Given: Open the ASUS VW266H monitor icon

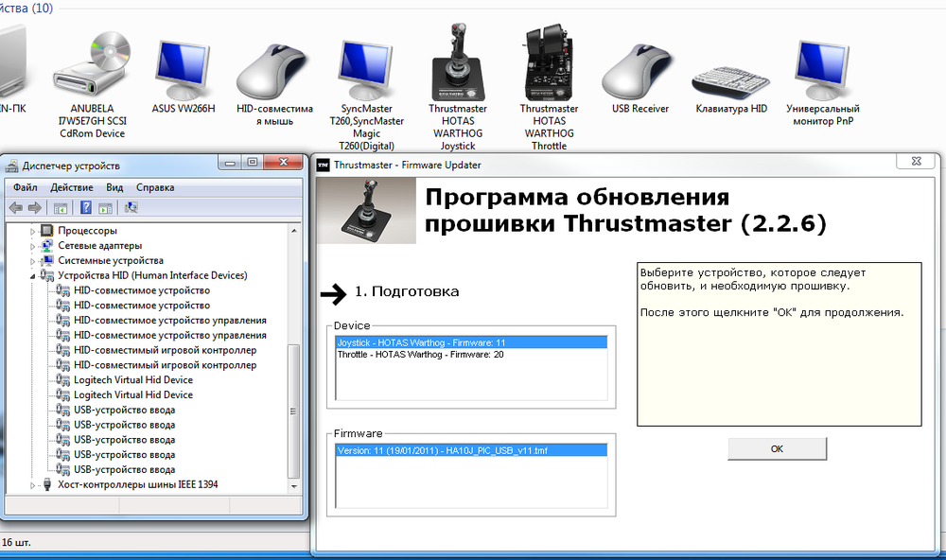Looking at the screenshot, I should [x=182, y=66].
